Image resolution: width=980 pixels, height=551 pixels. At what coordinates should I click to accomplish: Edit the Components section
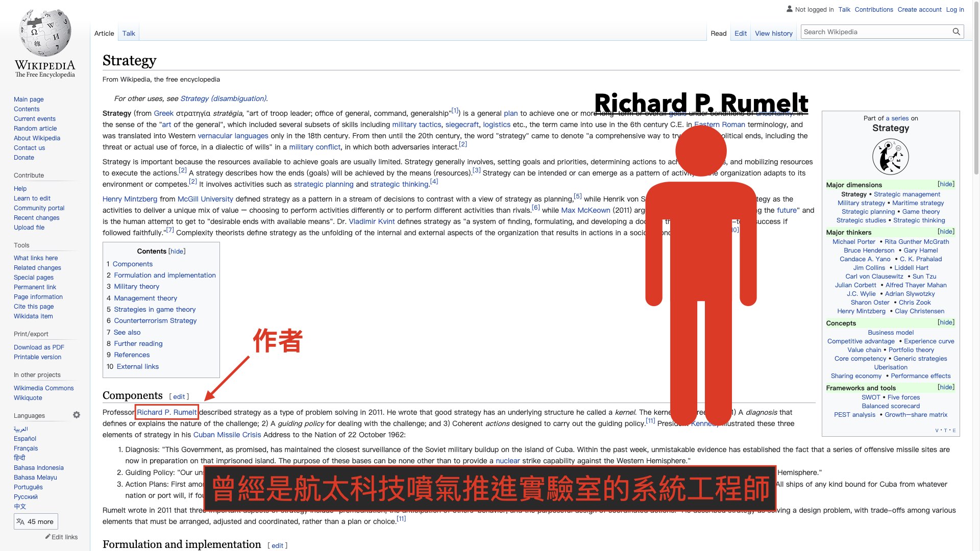[x=179, y=397]
